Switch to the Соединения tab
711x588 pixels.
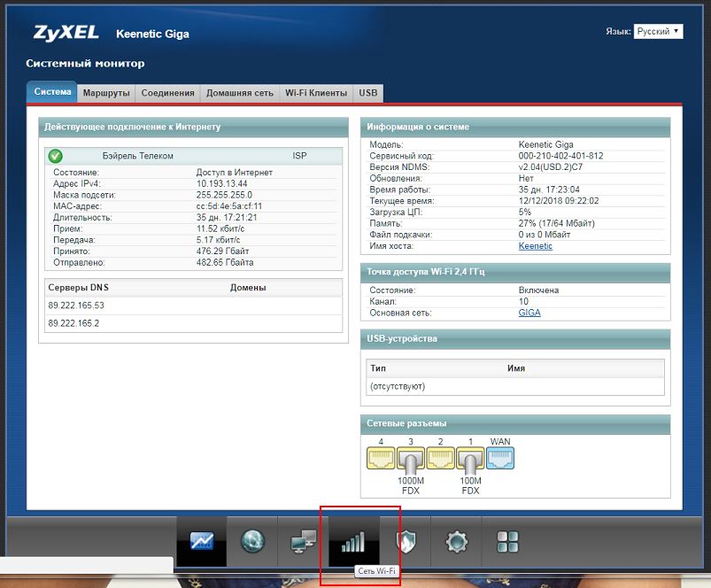click(x=167, y=93)
